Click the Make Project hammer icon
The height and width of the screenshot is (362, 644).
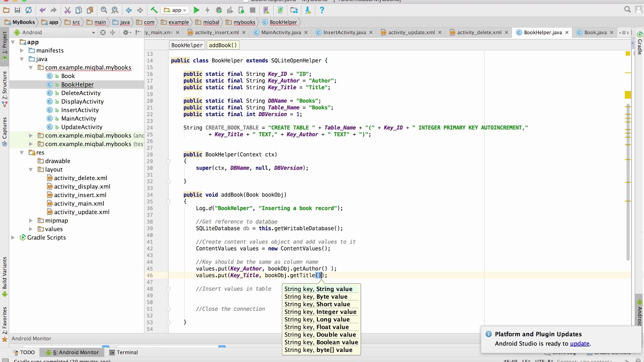[x=154, y=10]
